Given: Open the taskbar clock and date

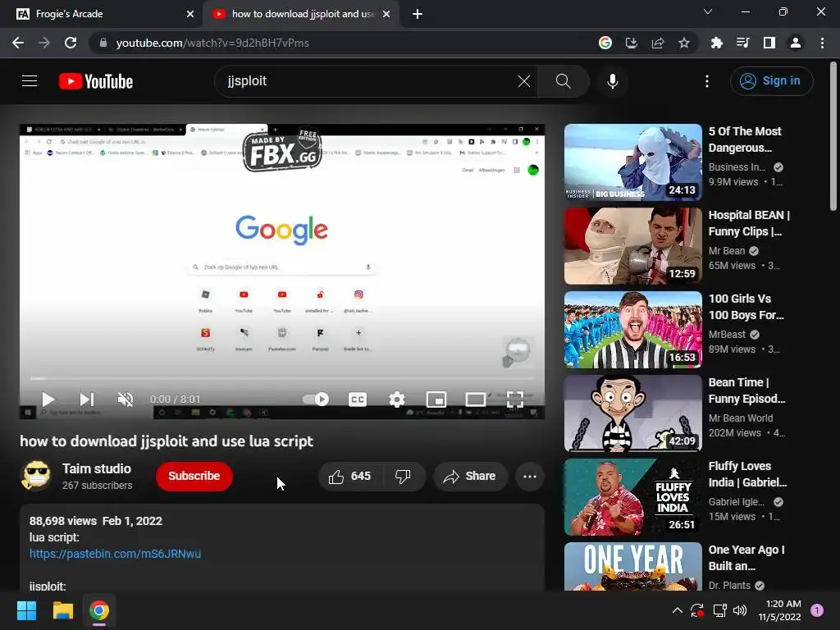Looking at the screenshot, I should click(780, 610).
